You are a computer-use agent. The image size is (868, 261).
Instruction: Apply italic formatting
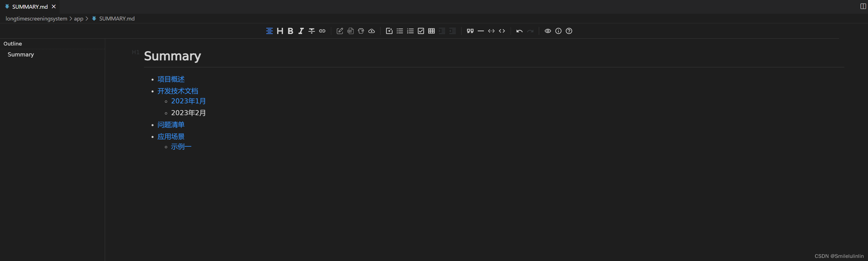pyautogui.click(x=301, y=31)
